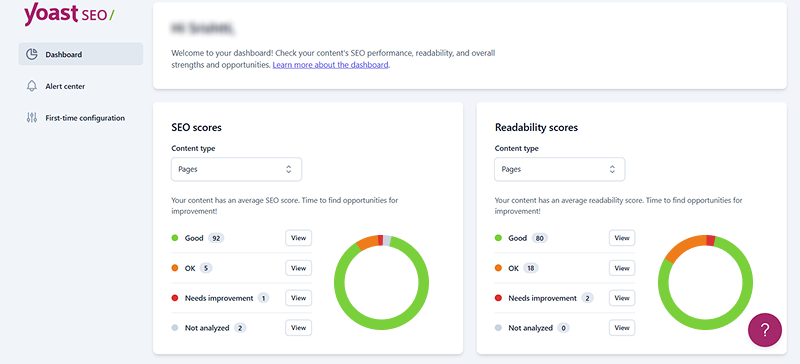Open the purple help question mark button
This screenshot has width=800, height=364.
(764, 330)
